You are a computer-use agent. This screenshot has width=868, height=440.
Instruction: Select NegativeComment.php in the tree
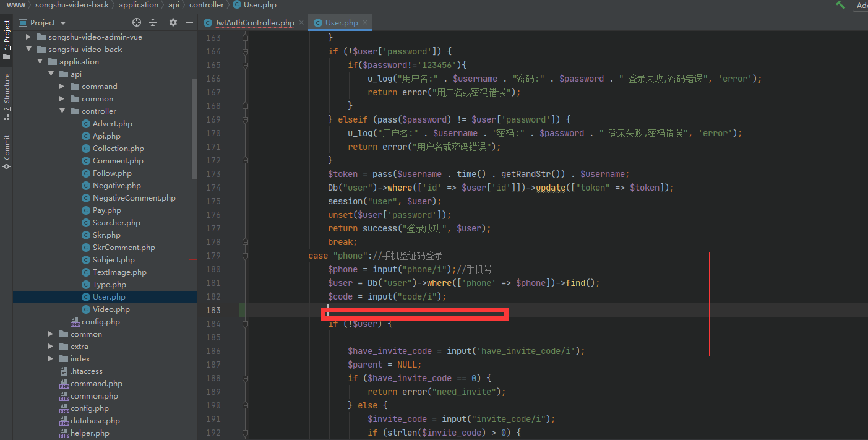pos(134,198)
